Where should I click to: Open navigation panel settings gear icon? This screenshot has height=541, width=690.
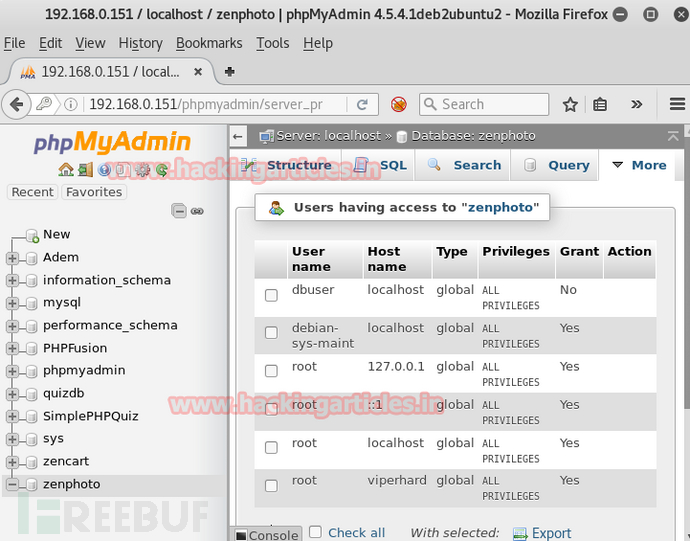click(143, 169)
